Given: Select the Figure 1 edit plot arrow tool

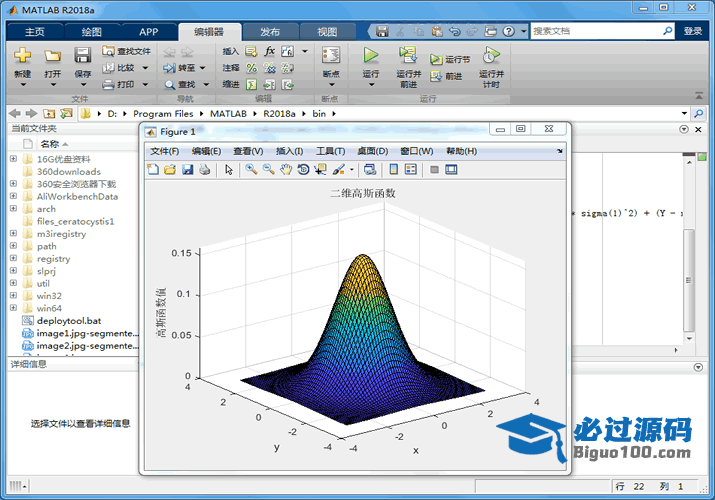Looking at the screenshot, I should [x=229, y=170].
